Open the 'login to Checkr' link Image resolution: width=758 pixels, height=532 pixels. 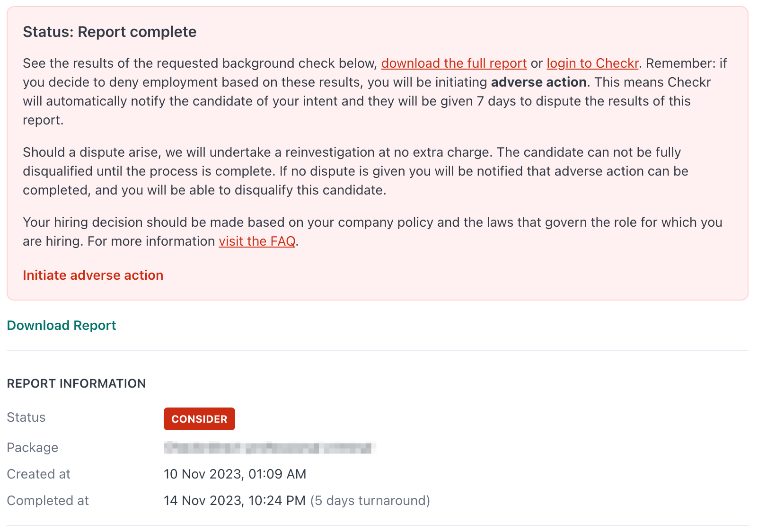pos(592,63)
